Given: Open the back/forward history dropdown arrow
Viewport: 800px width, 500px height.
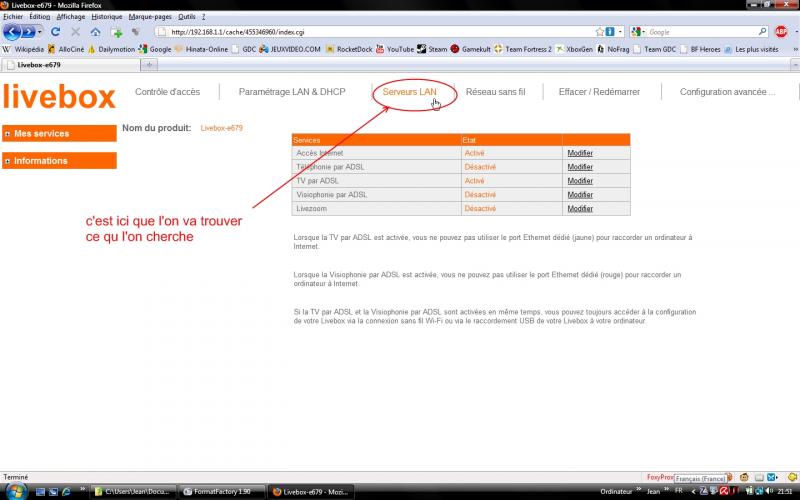Looking at the screenshot, I should [39, 32].
